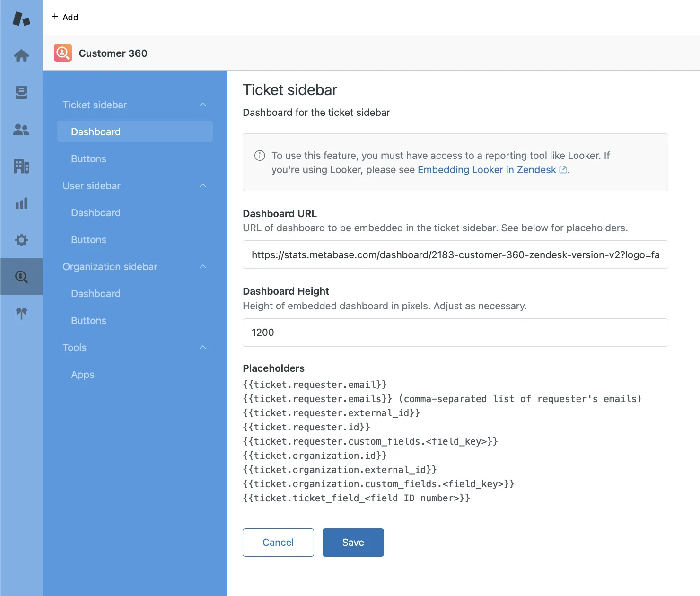Open Apps under the Tools section
The width and height of the screenshot is (700, 596).
tap(82, 374)
